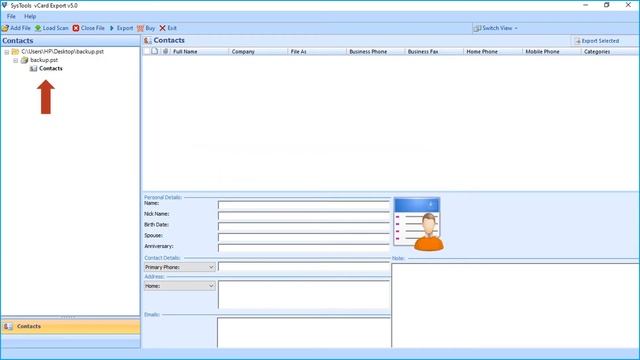Open the File menu
The image size is (640, 360).
[x=11, y=16]
